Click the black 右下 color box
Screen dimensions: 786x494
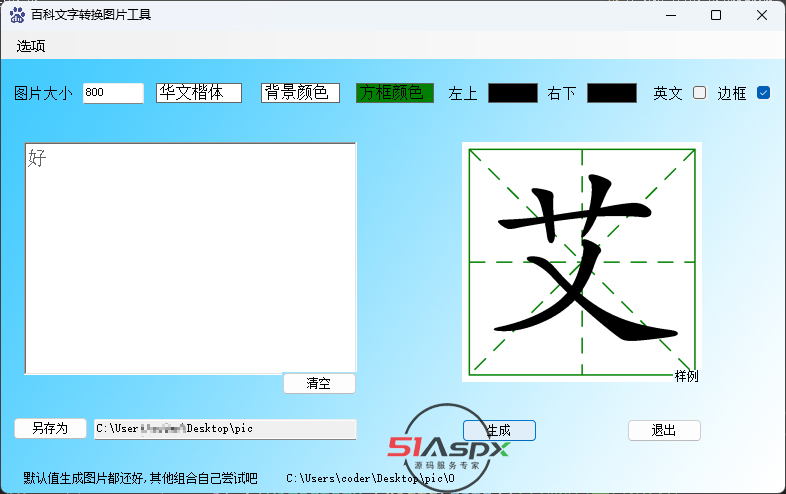coord(612,93)
